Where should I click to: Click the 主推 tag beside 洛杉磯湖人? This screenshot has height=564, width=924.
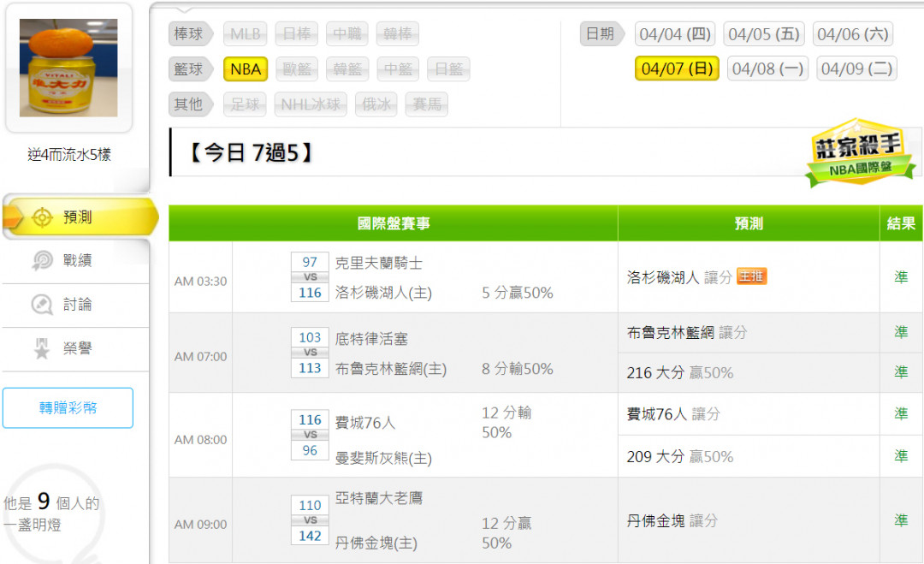click(751, 276)
